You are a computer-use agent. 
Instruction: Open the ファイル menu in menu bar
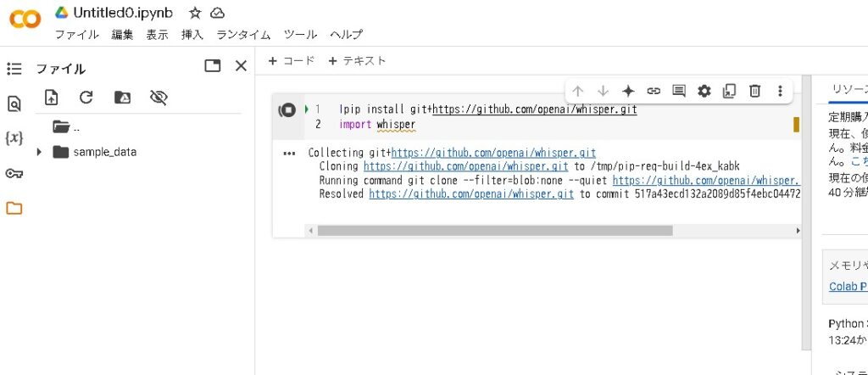[76, 35]
